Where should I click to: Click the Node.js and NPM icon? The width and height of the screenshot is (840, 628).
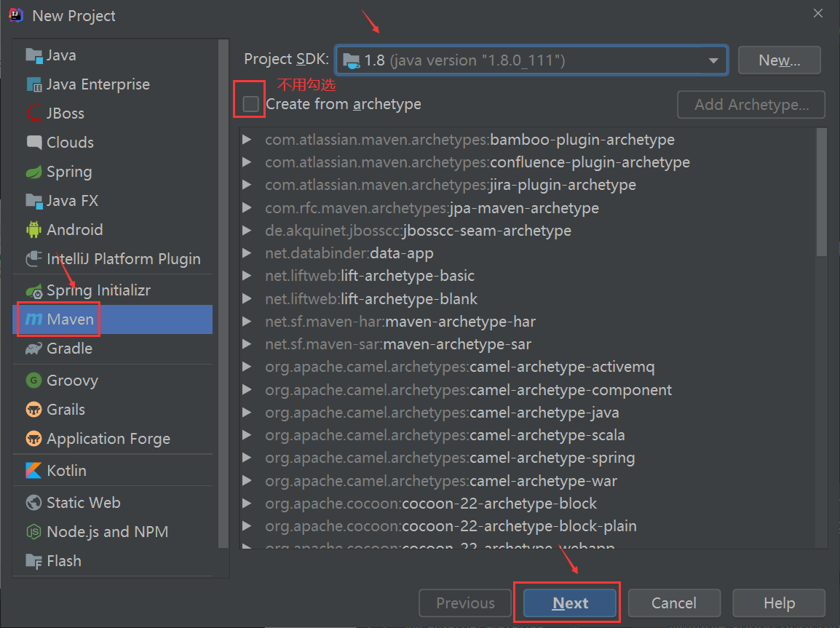(33, 532)
